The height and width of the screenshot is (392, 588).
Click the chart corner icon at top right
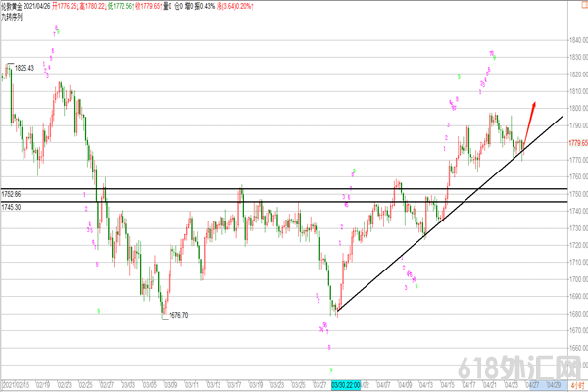click(x=585, y=3)
